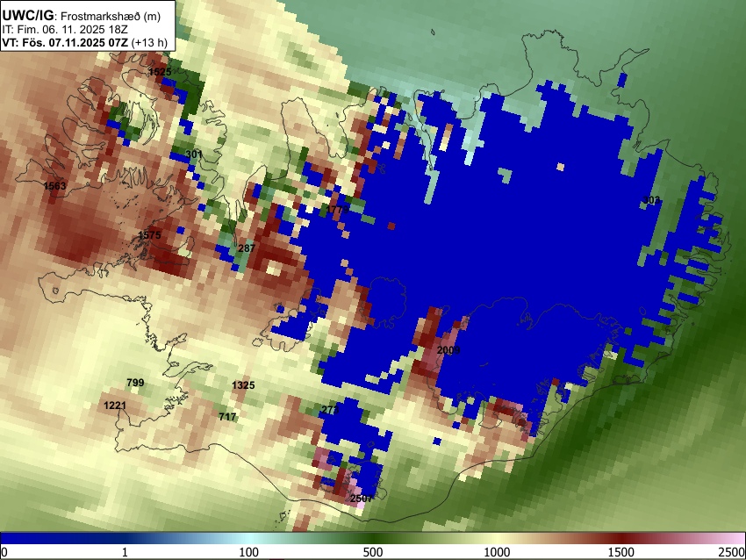Screen dimensions: 746x560
Task: Click the 1525 value label
Action: point(160,72)
